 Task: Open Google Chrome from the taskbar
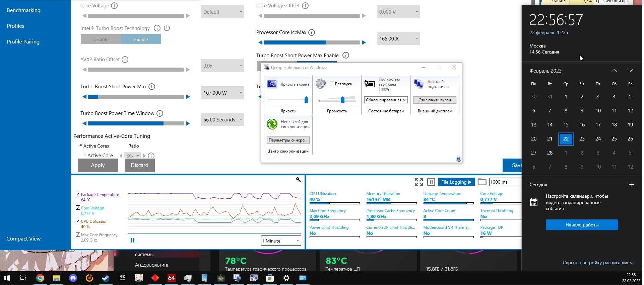point(40,278)
